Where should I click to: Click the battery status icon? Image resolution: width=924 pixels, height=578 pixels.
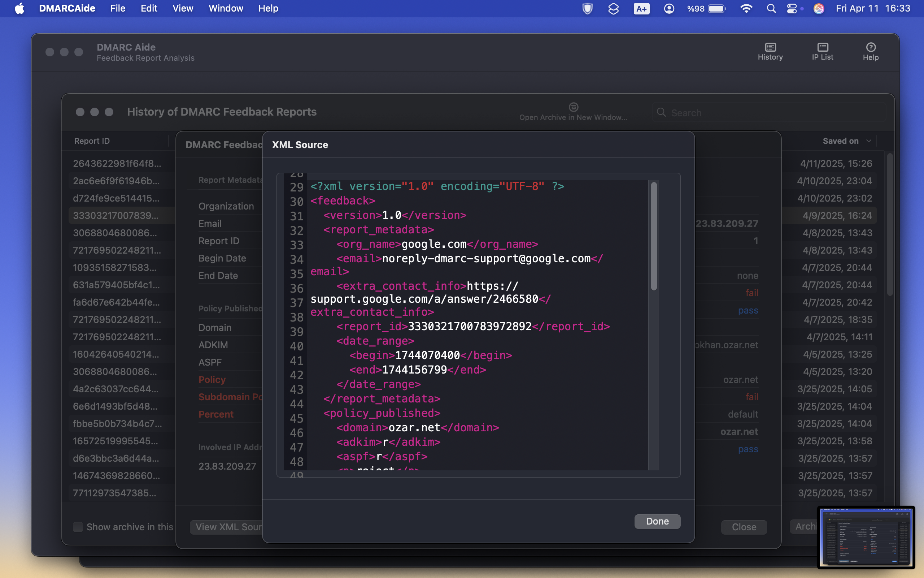717,8
